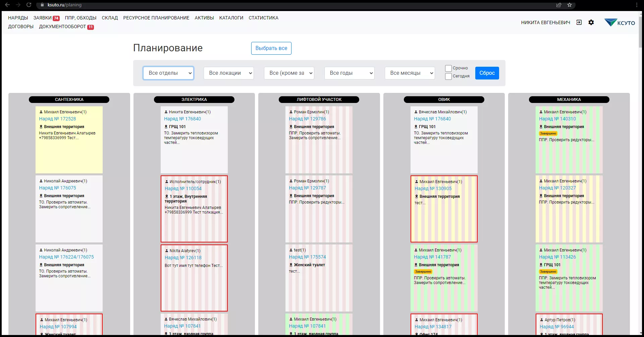
Task: Click the browser reload page icon
Action: click(29, 5)
